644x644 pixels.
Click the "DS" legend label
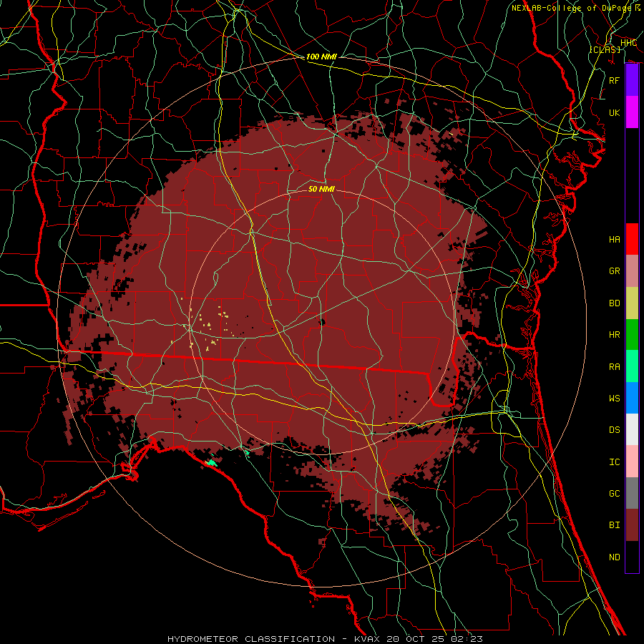coord(615,430)
